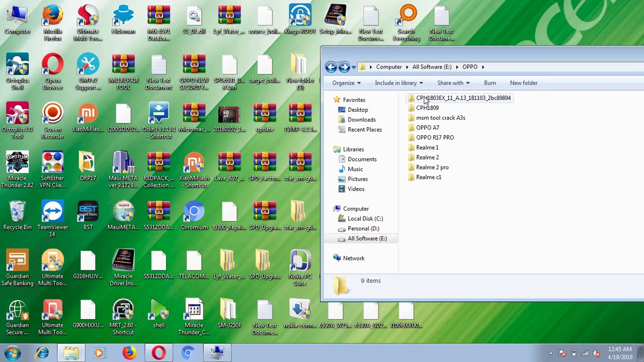This screenshot has width=644, height=362.
Task: Select the XiaoMiFlash desktop icon with orange Mi logo
Action: pos(88,118)
